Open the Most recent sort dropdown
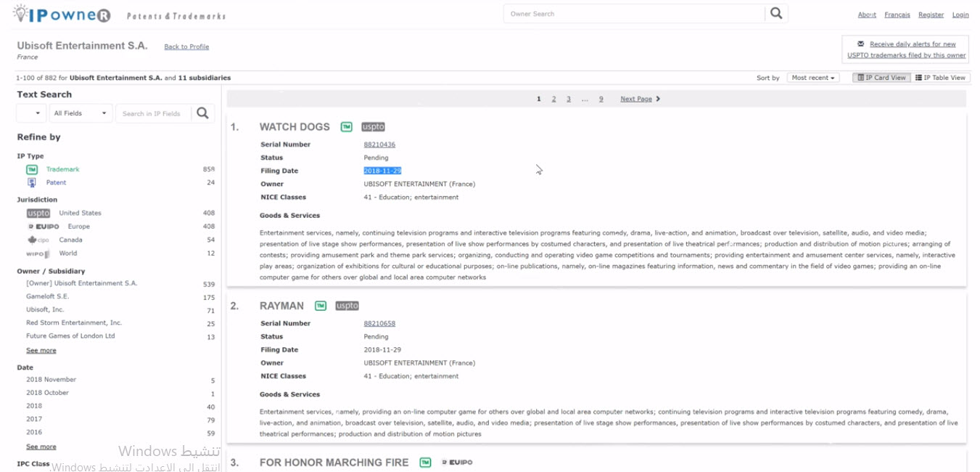The image size is (980, 472). pos(812,78)
